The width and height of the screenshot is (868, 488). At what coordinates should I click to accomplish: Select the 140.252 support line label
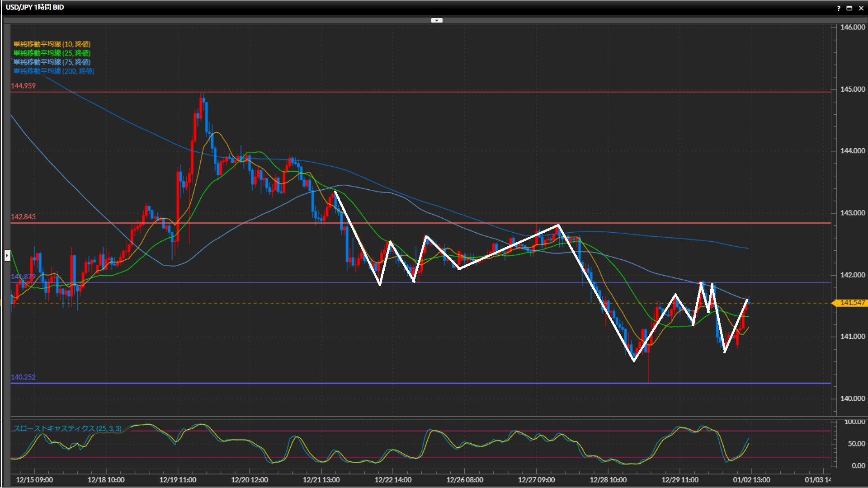(x=23, y=377)
